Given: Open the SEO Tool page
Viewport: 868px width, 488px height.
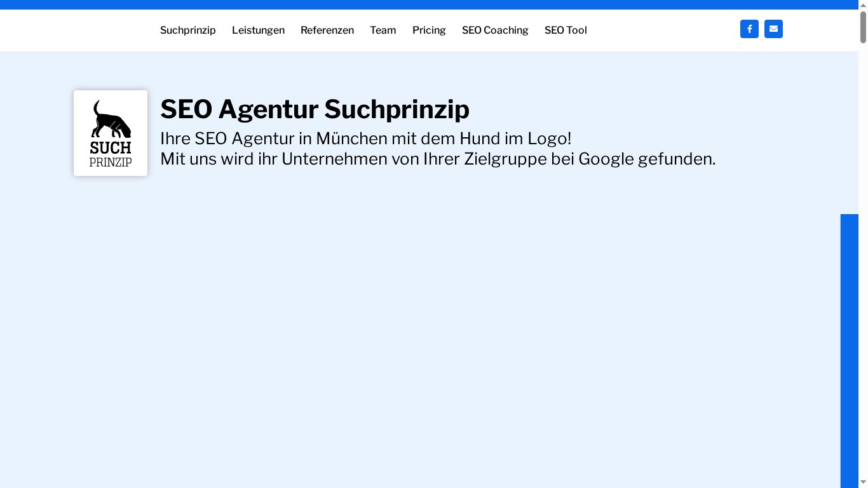Looking at the screenshot, I should [x=566, y=30].
